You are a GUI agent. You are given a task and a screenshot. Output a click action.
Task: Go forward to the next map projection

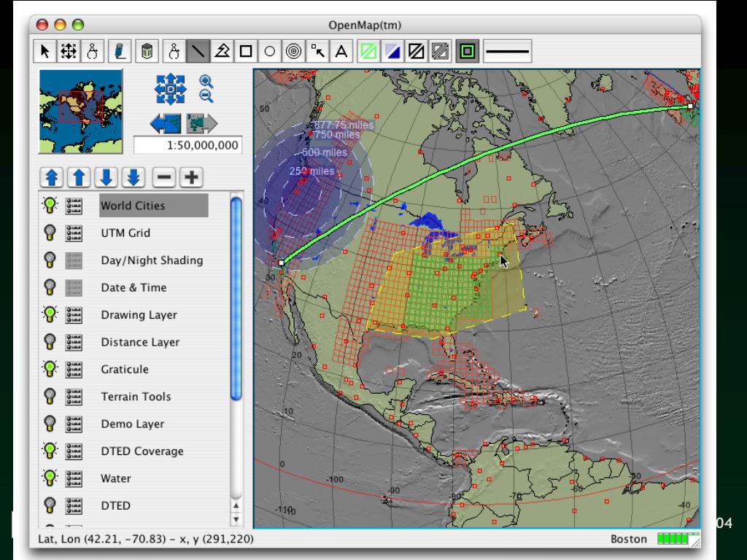tap(201, 124)
